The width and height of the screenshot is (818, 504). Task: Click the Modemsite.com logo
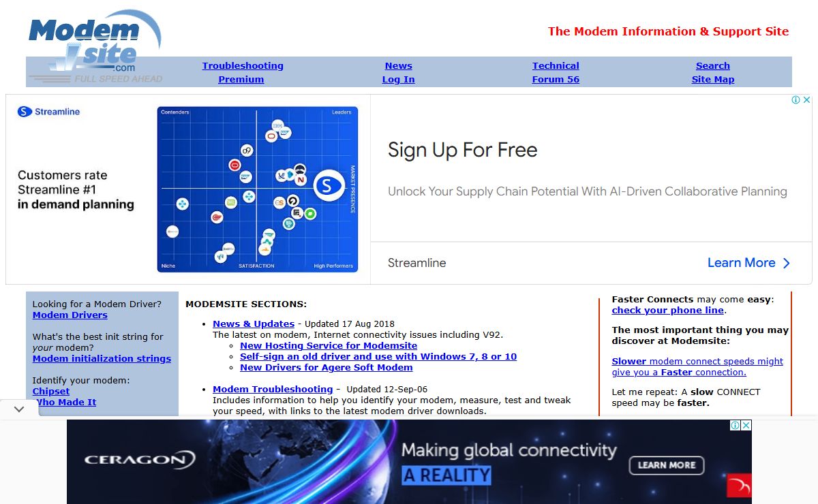click(x=95, y=46)
